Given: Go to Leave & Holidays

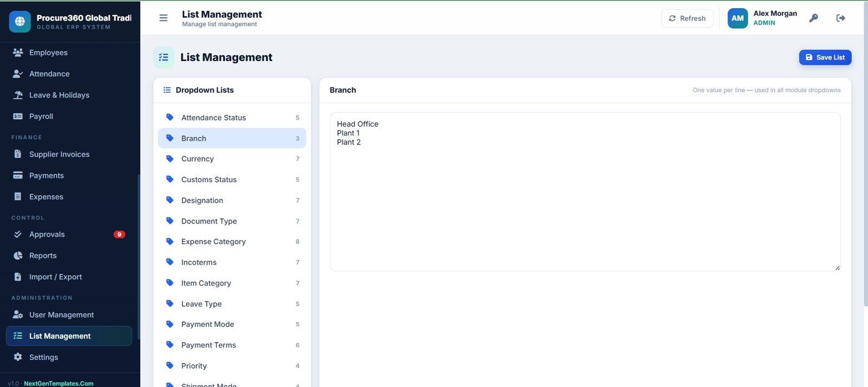Looking at the screenshot, I should point(69,95).
